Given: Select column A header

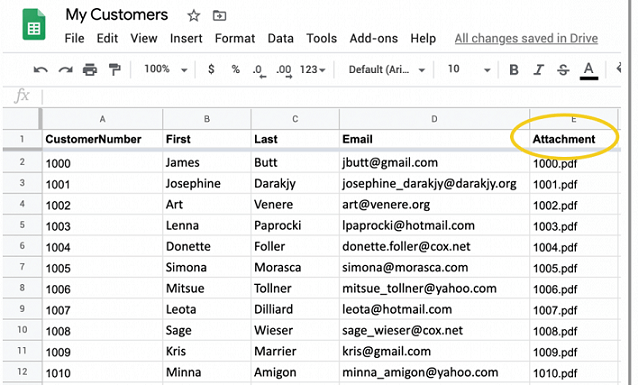Looking at the screenshot, I should (x=102, y=119).
